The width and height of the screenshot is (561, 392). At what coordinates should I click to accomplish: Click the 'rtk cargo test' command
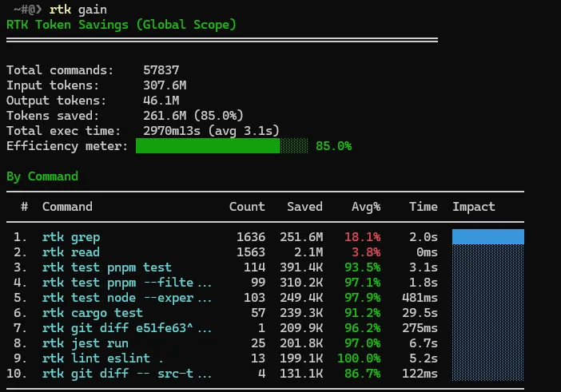click(93, 313)
